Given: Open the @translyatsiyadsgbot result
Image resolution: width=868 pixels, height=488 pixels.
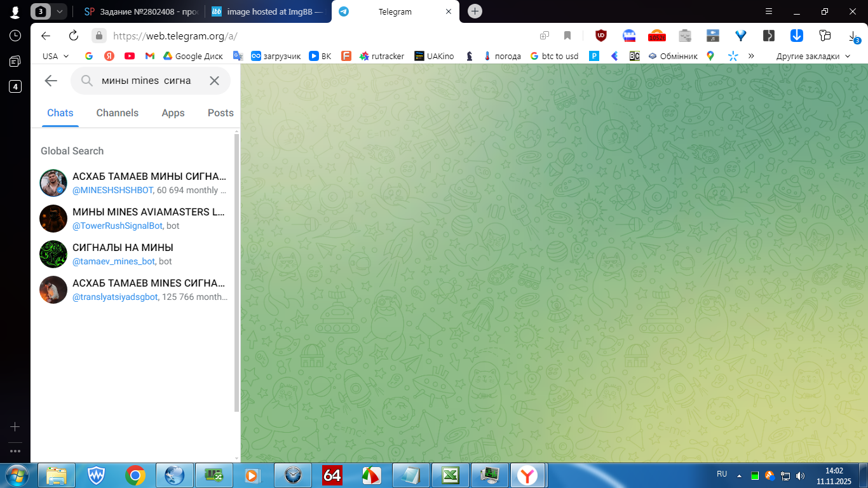Looking at the screenshot, I should tap(133, 290).
